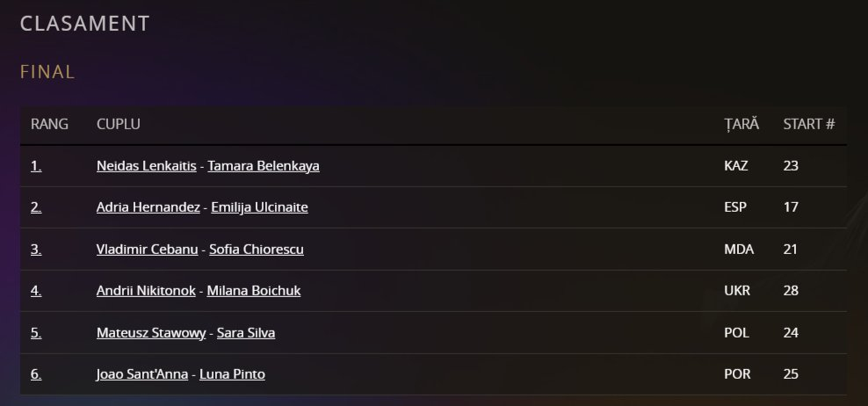Click Adria Hernandez name link
868x406 pixels.
pos(148,207)
